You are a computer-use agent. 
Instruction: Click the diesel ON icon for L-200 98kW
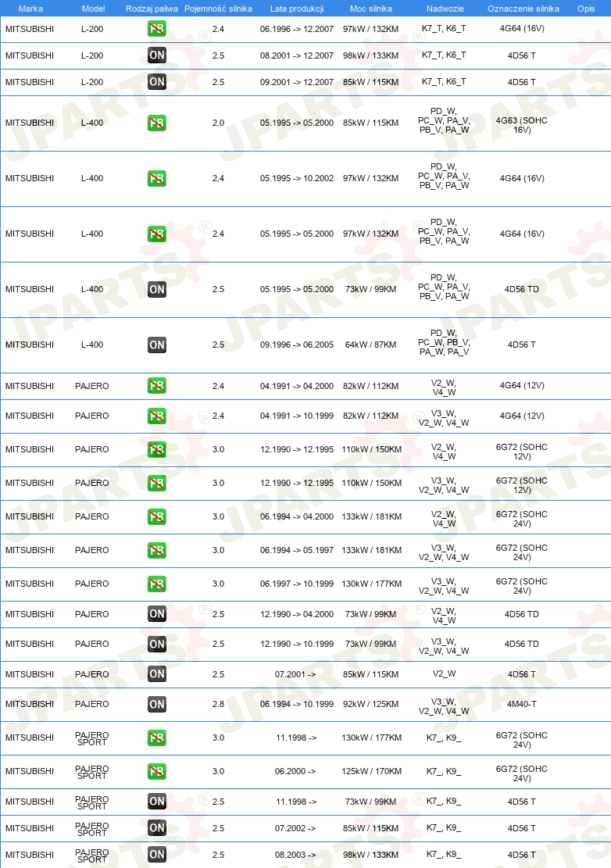pos(156,55)
